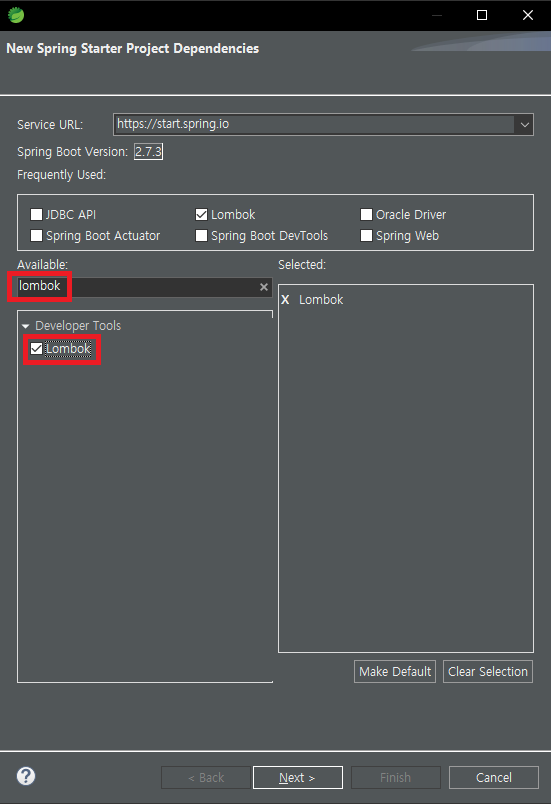Tick the JDBC API checkbox
This screenshot has height=804, width=551.
click(x=36, y=214)
